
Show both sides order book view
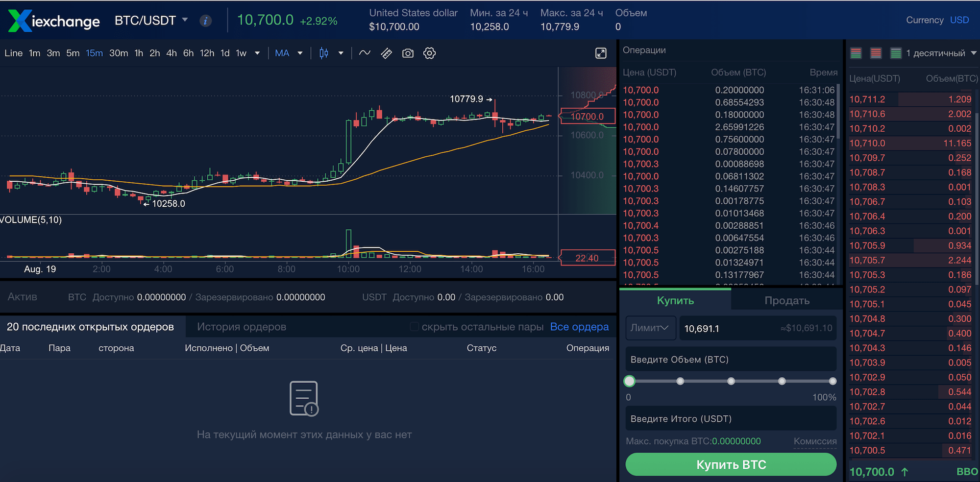point(856,53)
